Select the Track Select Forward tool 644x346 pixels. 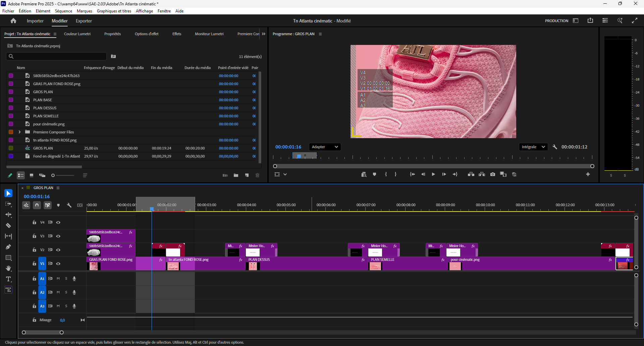(8, 204)
